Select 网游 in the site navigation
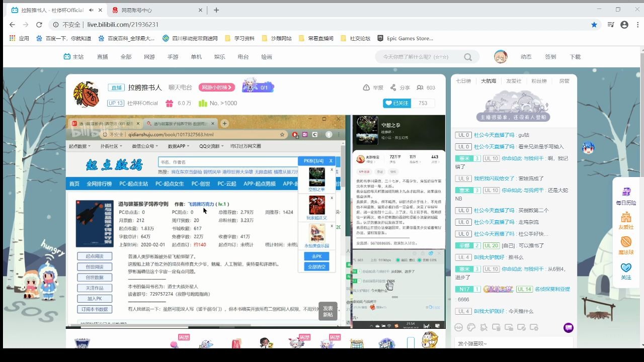Screen dimensions: 644x362 coord(149,57)
